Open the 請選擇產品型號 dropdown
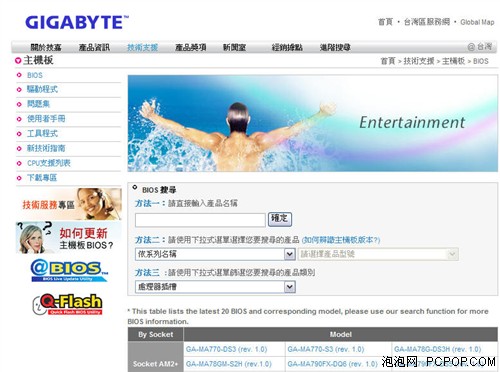Image resolution: width=500 pixels, height=372 pixels. tap(378, 254)
